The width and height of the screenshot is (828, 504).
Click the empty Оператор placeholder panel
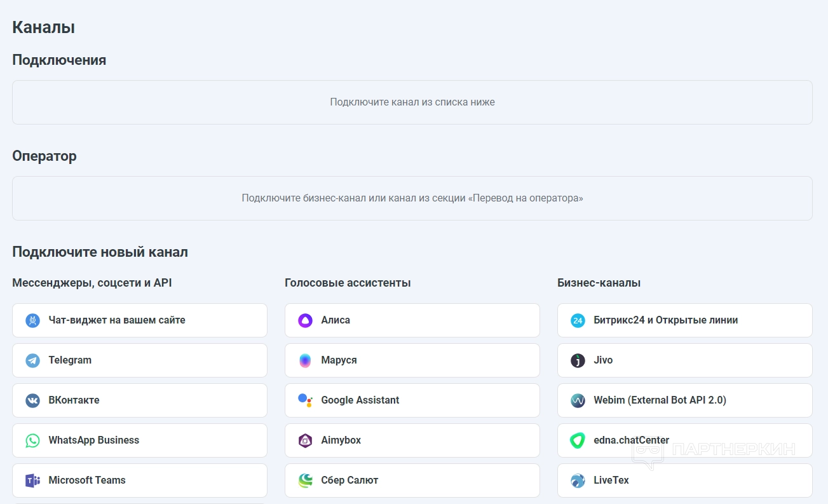412,198
